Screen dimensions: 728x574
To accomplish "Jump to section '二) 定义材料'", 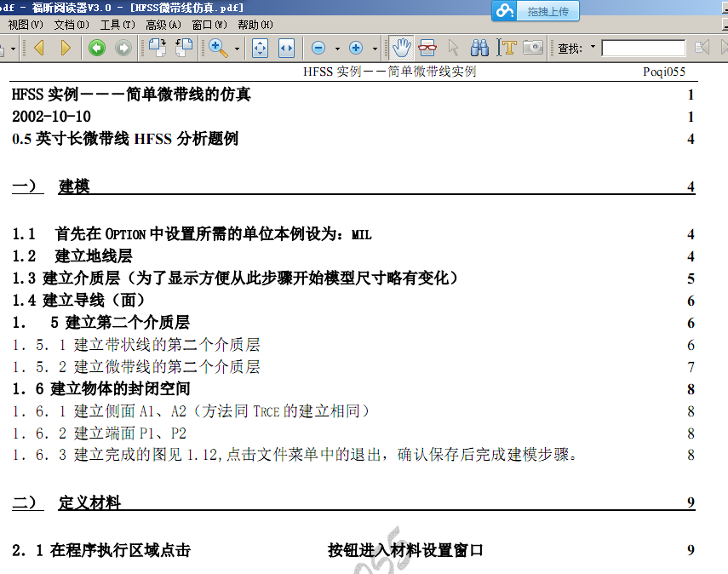I will (66, 502).
